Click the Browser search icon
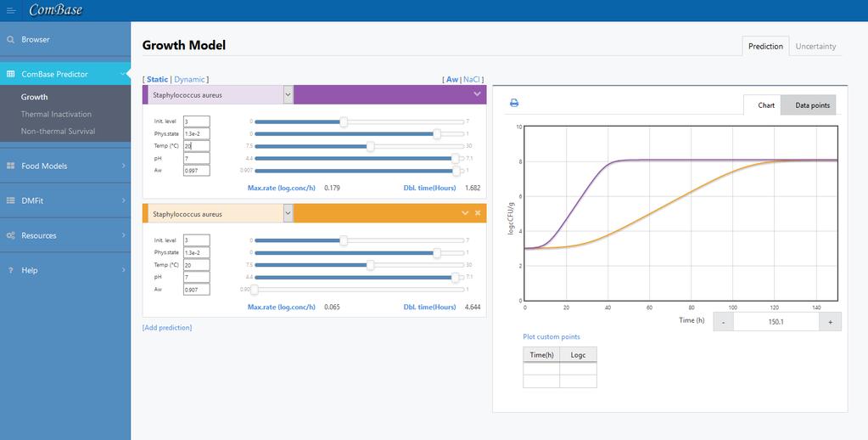The width and height of the screenshot is (868, 440). point(10,40)
